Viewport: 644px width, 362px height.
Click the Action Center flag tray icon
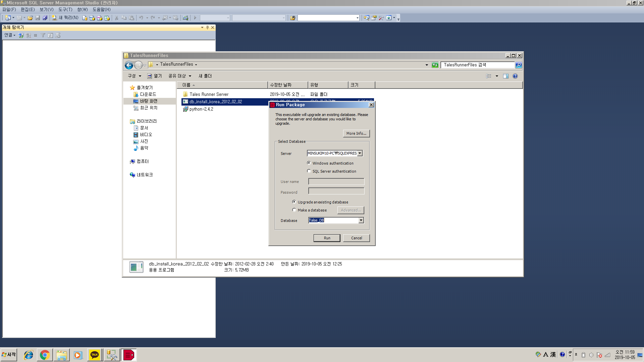pyautogui.click(x=599, y=355)
